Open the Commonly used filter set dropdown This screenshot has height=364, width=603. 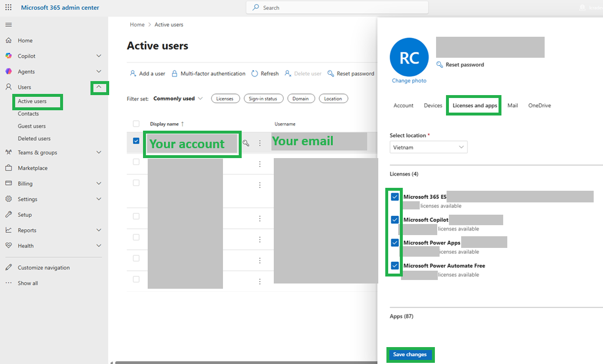[177, 99]
